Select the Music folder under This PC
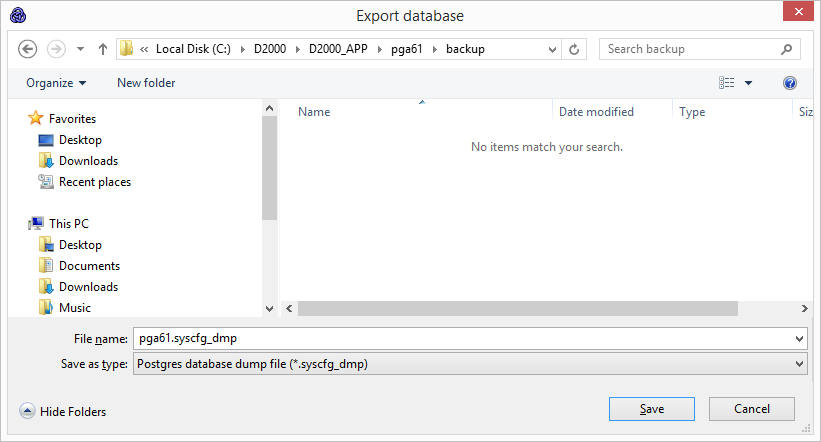The height and width of the screenshot is (442, 821). coord(74,308)
